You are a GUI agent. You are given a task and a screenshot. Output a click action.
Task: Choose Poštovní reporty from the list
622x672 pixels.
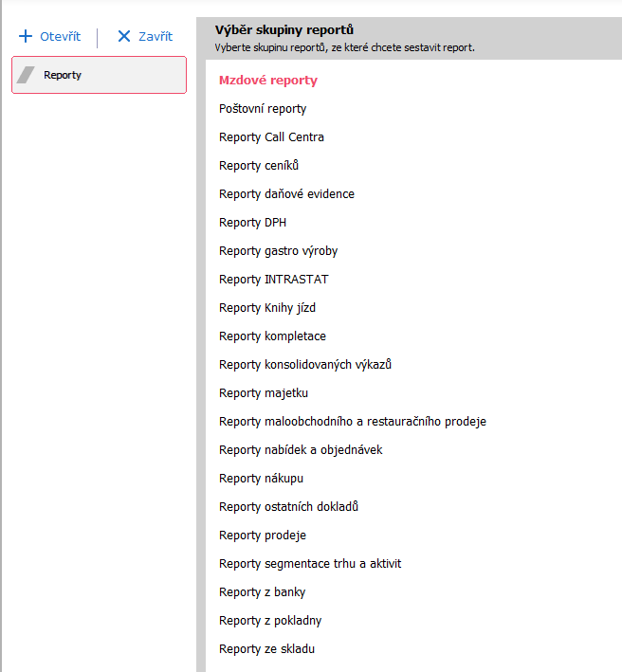(x=262, y=109)
